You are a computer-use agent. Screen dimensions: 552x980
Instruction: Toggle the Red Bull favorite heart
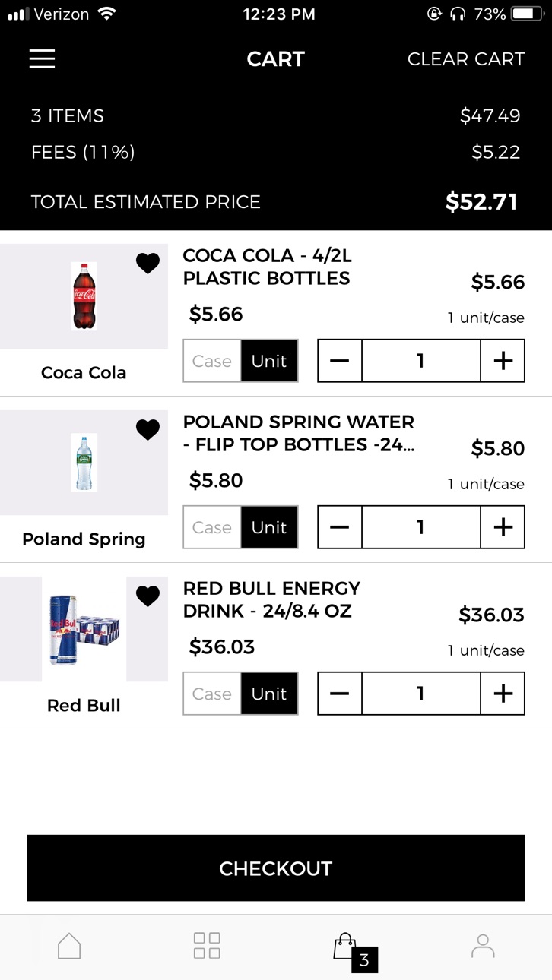(148, 596)
